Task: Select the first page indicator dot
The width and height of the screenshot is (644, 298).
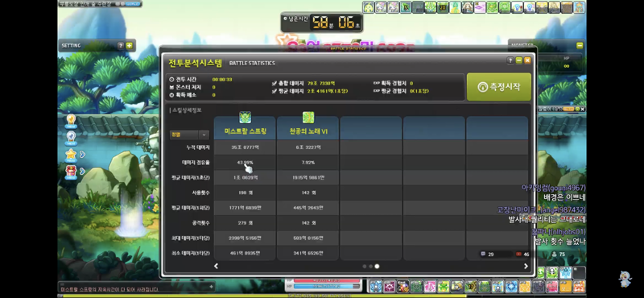Action: [365, 267]
